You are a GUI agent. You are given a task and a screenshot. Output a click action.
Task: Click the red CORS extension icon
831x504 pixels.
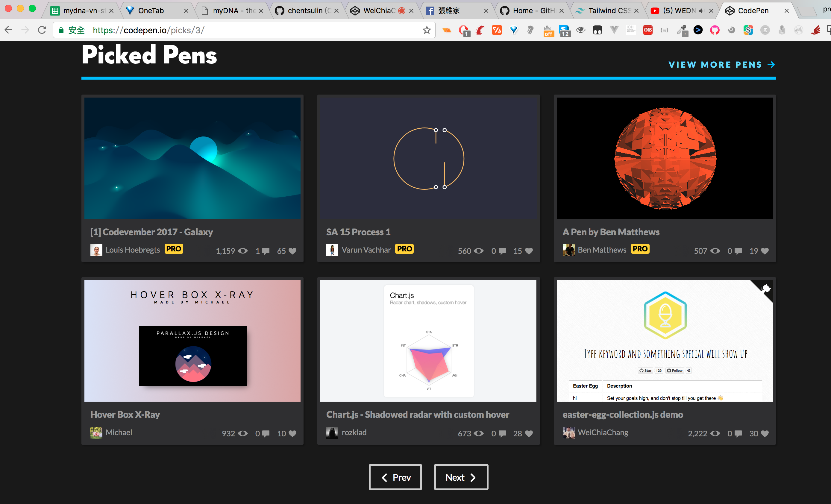647,30
